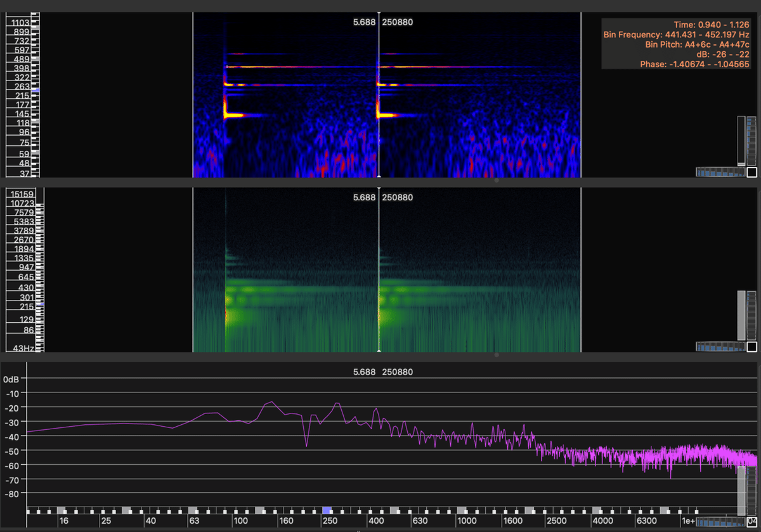Click the horizontal zoom thumbwheel in the spectrum pane

tap(720, 521)
